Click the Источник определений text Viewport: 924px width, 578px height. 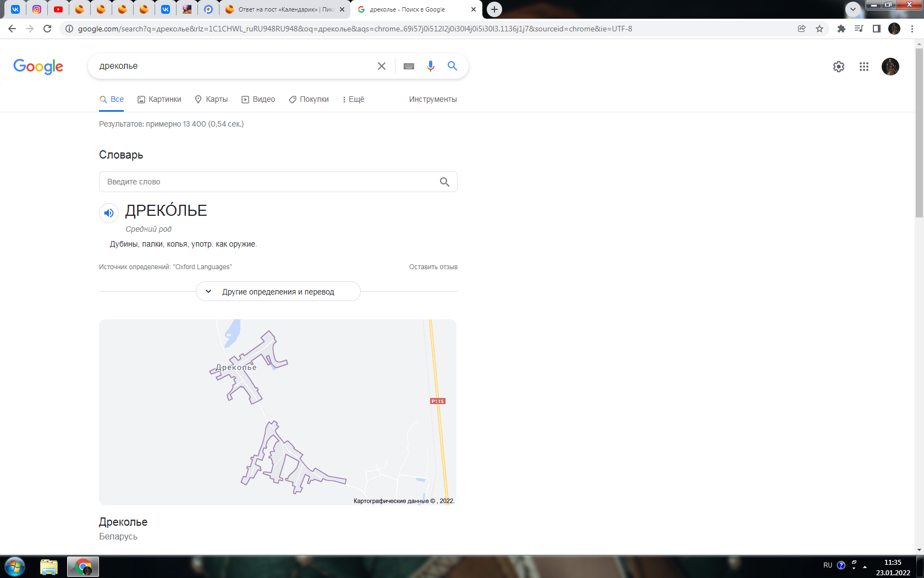click(x=166, y=267)
